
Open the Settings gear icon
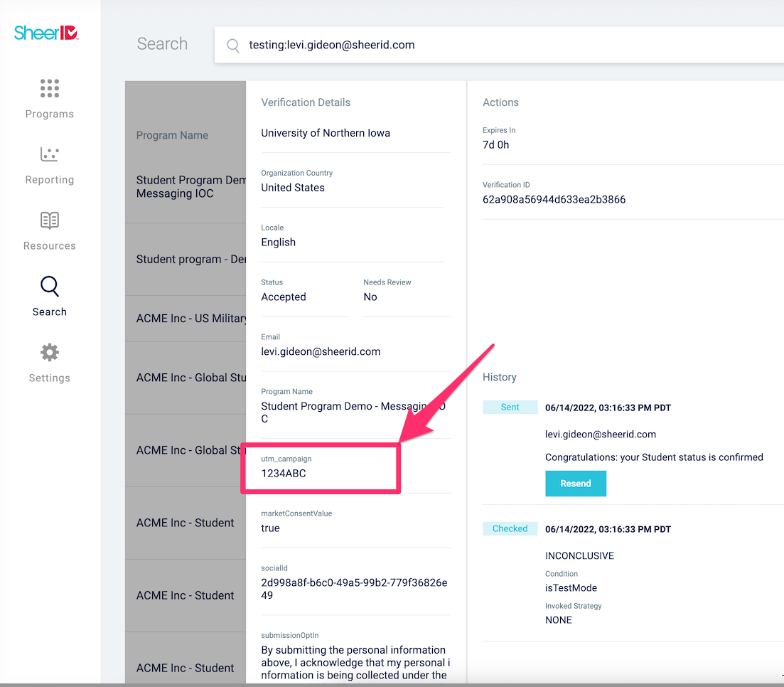(50, 353)
